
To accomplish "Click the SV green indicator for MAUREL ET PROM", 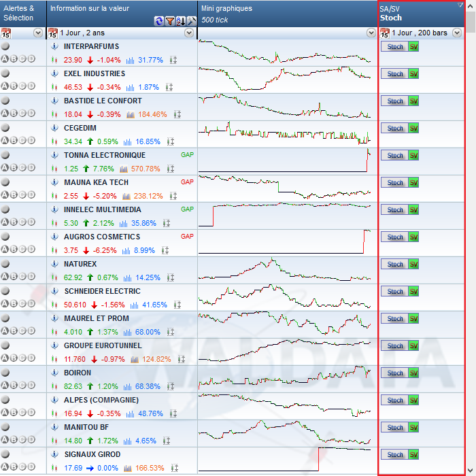I will (x=413, y=318).
